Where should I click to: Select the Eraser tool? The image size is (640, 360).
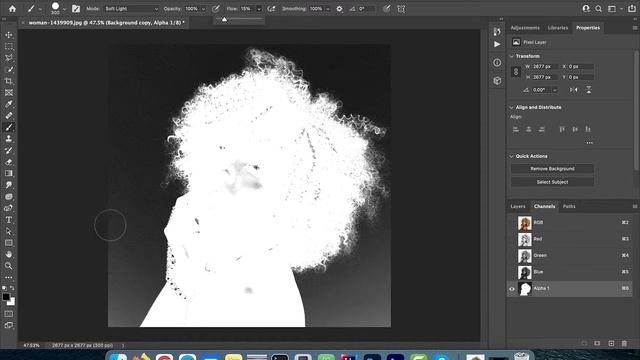[9, 162]
